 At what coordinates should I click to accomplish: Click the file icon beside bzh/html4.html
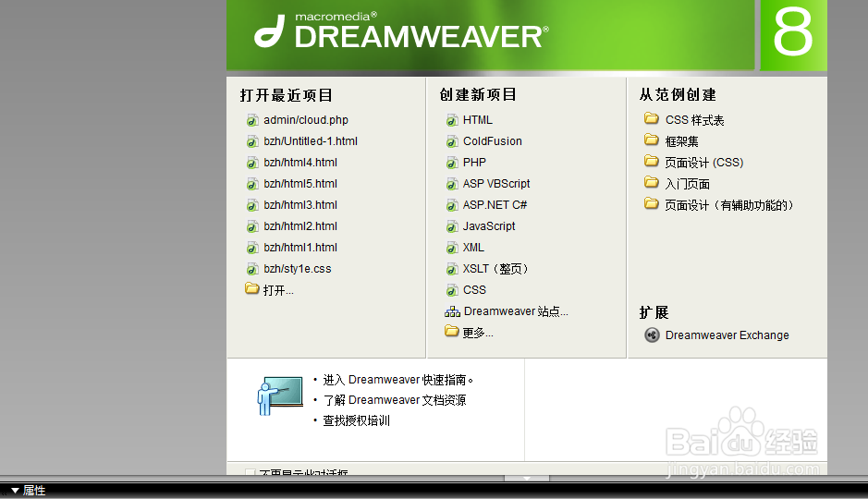coord(252,163)
